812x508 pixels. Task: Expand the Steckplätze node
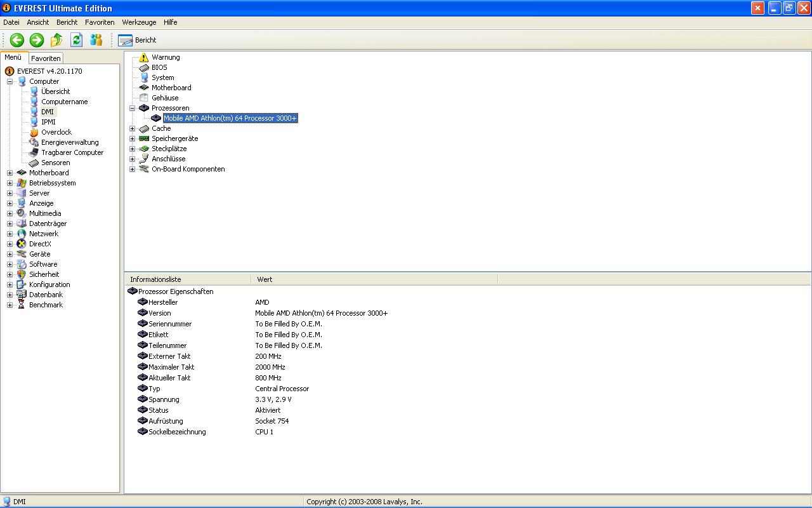point(132,149)
